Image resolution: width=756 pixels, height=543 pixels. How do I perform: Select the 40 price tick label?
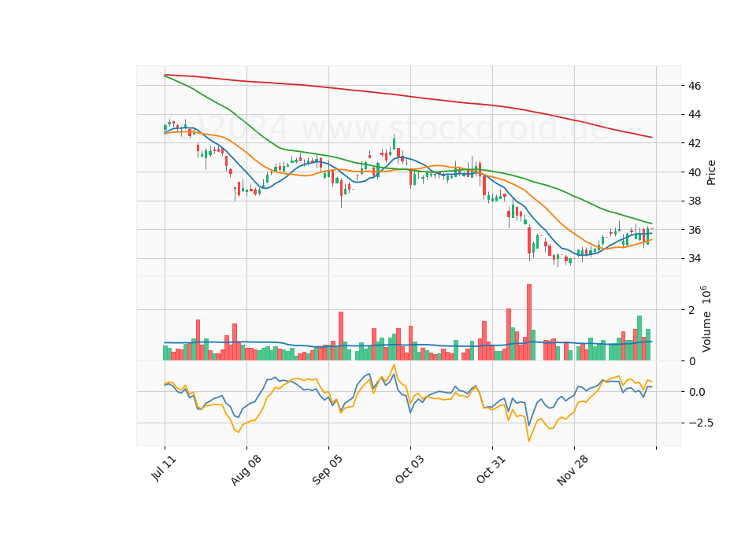tap(695, 172)
